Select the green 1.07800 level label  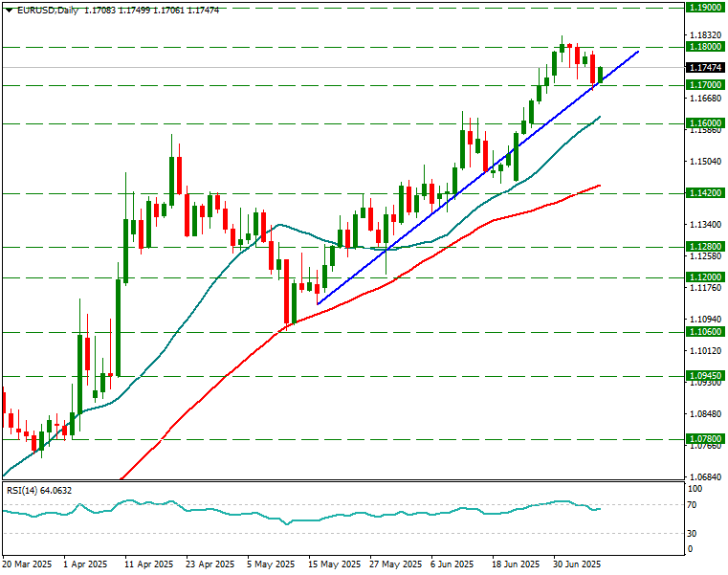coord(705,439)
